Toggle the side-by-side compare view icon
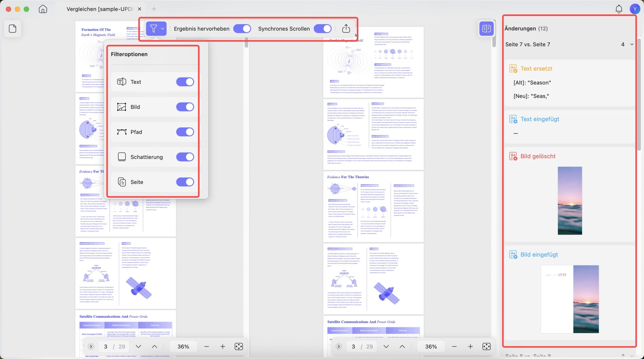This screenshot has width=644, height=359. click(x=486, y=29)
